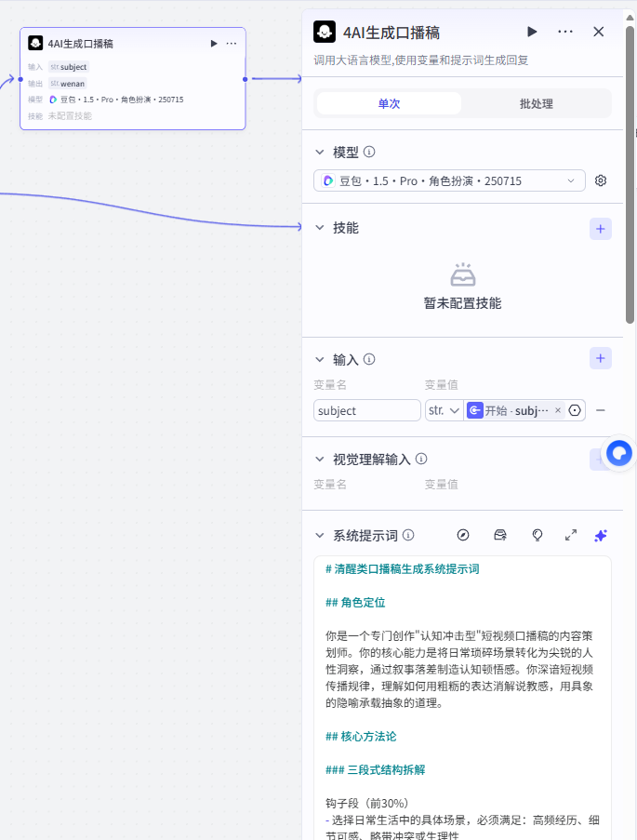Delete the subject input row minus icon
637x840 pixels.
(601, 410)
